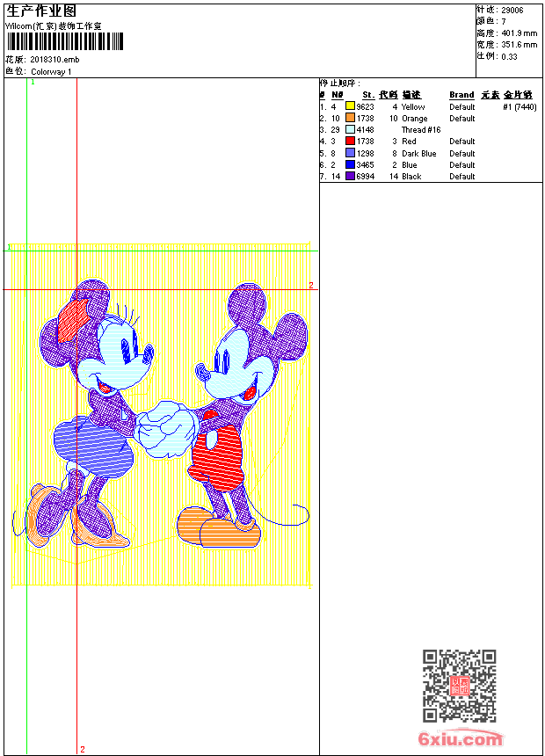
Task: Select stitch count 4148
Action: [x=365, y=130]
